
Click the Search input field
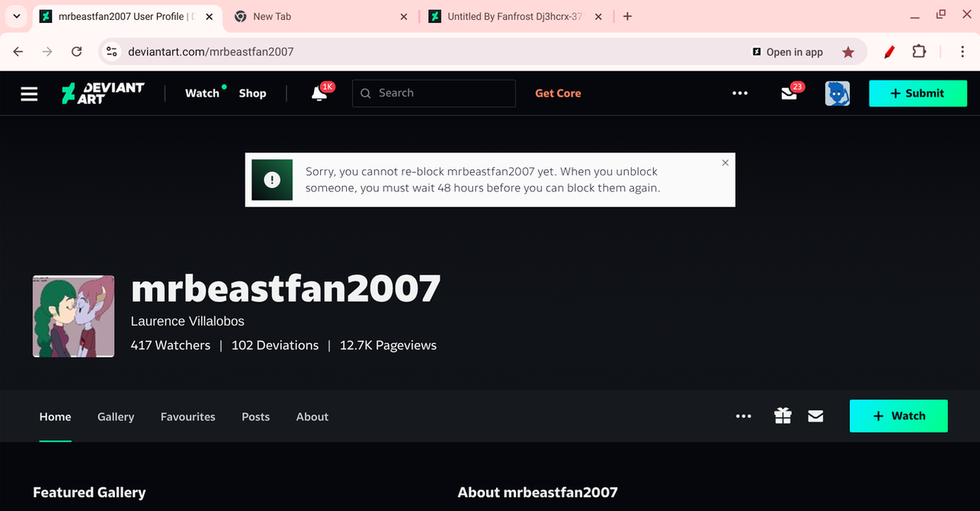pyautogui.click(x=434, y=93)
